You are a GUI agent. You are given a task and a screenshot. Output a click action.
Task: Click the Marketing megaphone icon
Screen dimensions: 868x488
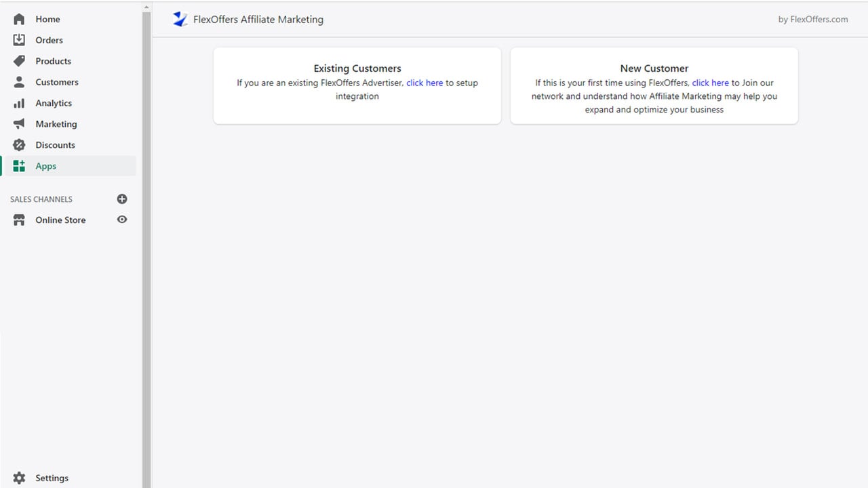pos(19,124)
